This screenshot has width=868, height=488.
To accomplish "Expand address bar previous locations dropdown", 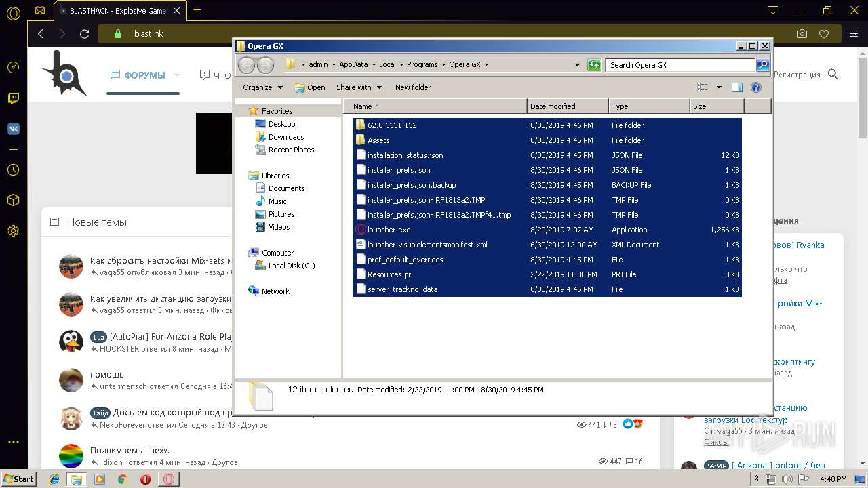I will tap(577, 65).
